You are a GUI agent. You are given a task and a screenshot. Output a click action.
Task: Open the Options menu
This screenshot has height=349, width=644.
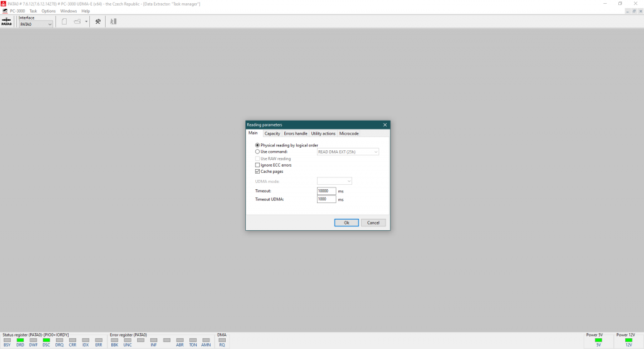[48, 11]
